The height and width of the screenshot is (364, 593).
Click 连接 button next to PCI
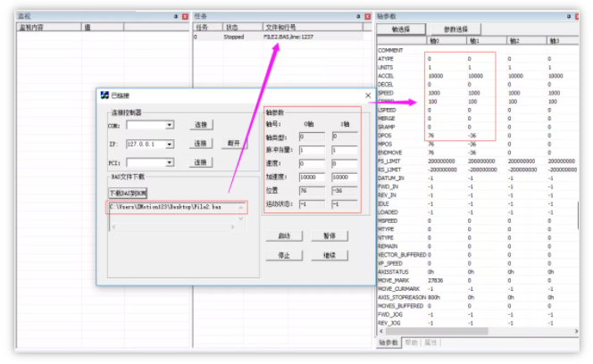tap(201, 162)
